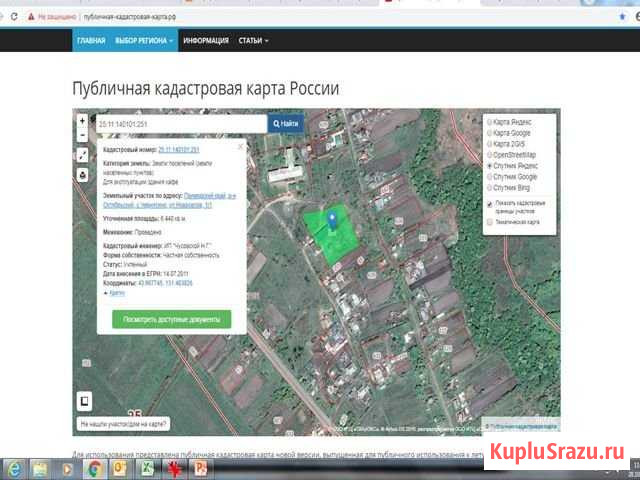Select Карта Яндекс map layer
The width and height of the screenshot is (640, 480).
(509, 122)
